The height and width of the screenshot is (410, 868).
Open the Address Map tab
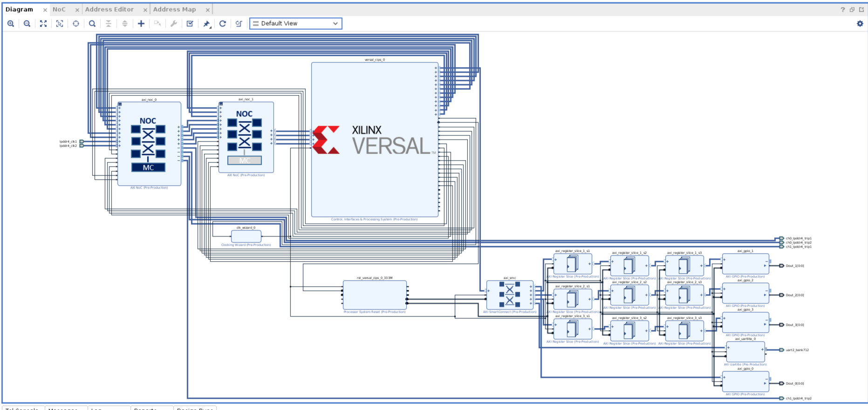[175, 10]
